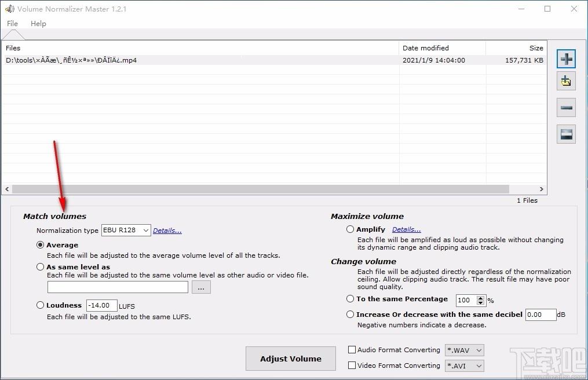Close the Volume Normalizer Master window

click(x=574, y=9)
